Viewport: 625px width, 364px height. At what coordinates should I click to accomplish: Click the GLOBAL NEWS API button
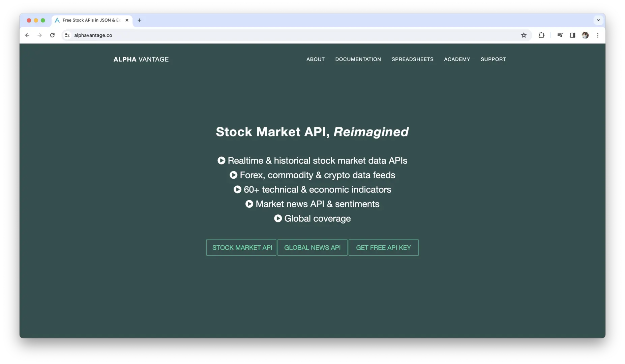pos(312,247)
